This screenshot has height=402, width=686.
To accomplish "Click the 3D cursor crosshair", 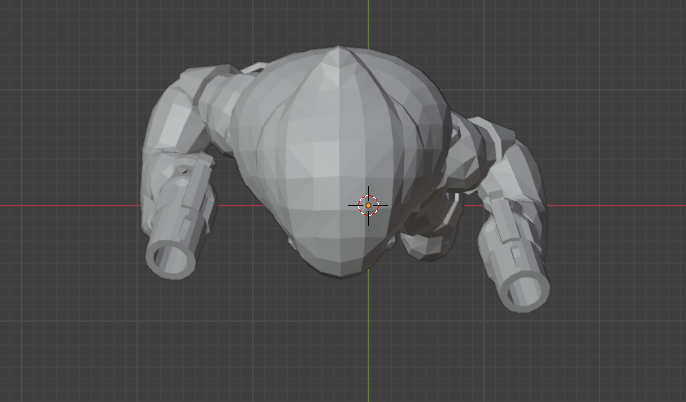I will click(368, 205).
